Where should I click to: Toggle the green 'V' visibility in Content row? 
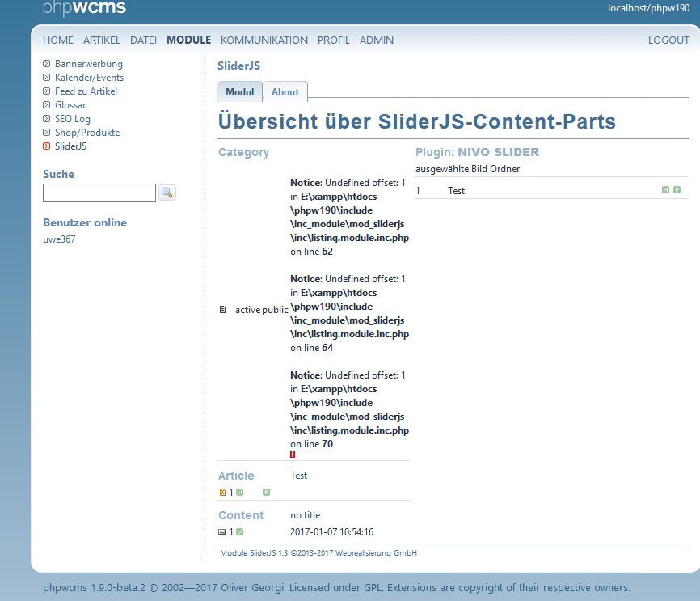coord(240,531)
